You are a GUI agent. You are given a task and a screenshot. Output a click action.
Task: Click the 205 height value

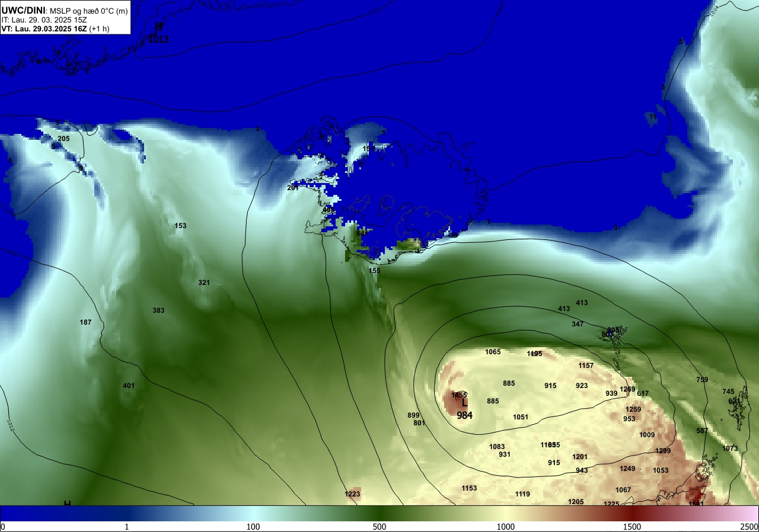coord(63,139)
